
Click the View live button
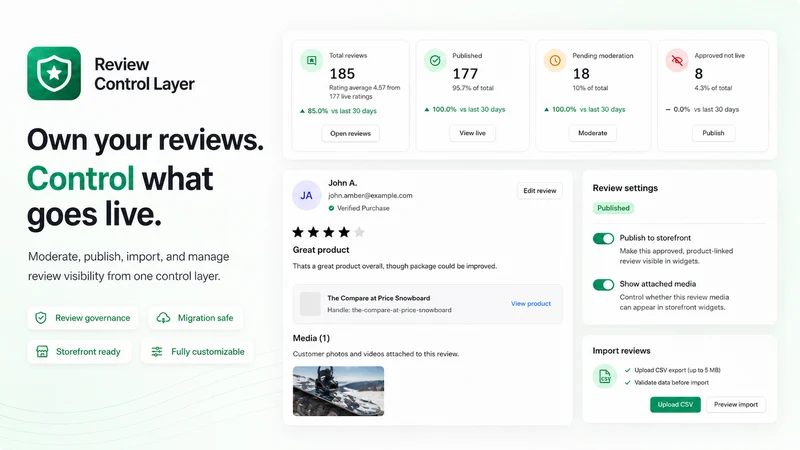[472, 133]
